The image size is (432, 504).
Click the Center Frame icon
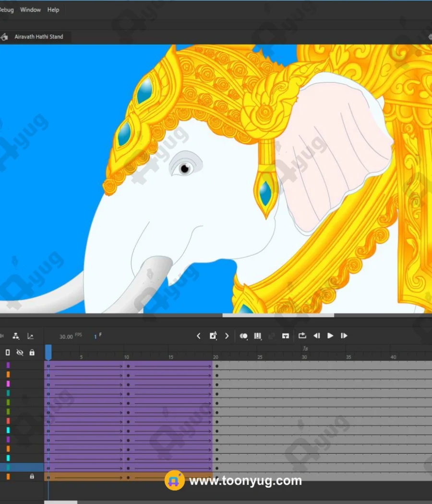point(286,336)
